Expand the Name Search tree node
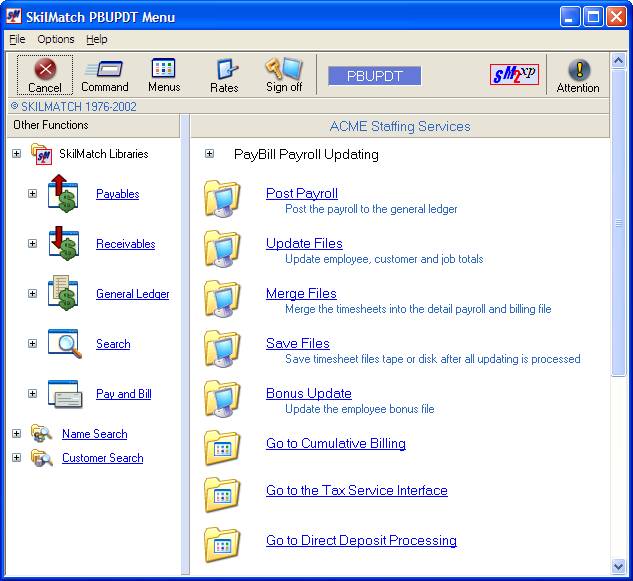 17,434
